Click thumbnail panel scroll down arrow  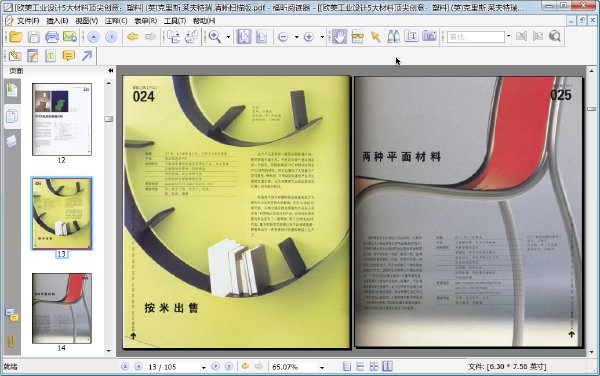tap(109, 351)
